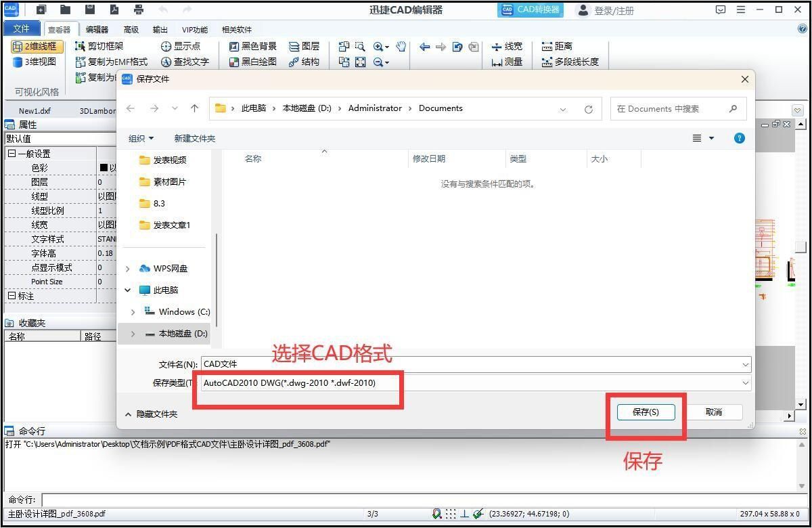Click 复制为EMF格式 tool
The width and height of the screenshot is (812, 528).
(x=112, y=62)
